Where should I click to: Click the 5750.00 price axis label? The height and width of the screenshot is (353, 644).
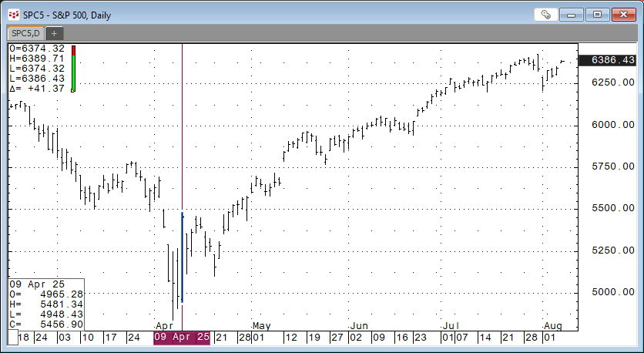(612, 166)
